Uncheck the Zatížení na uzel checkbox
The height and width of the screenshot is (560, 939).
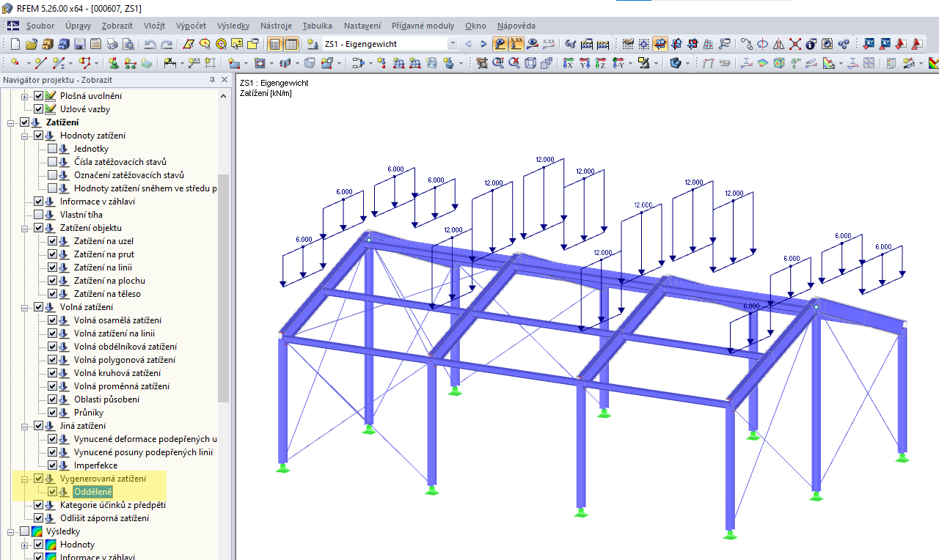tap(52, 241)
